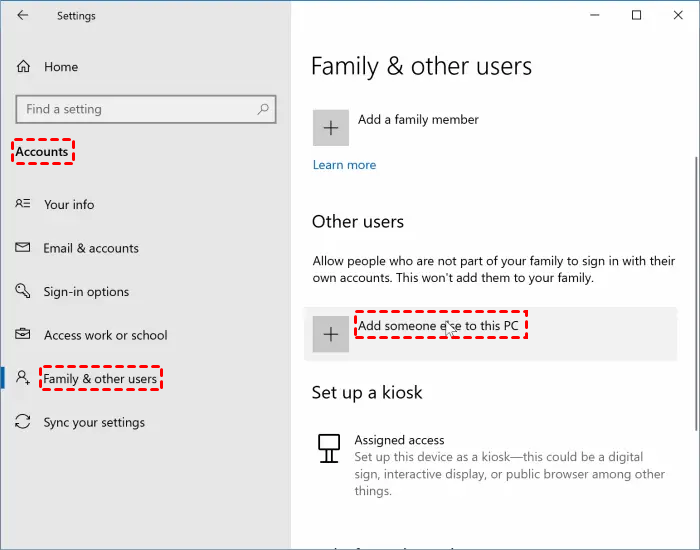700x550 pixels.
Task: Click the Email & accounts envelope icon
Action: point(24,248)
